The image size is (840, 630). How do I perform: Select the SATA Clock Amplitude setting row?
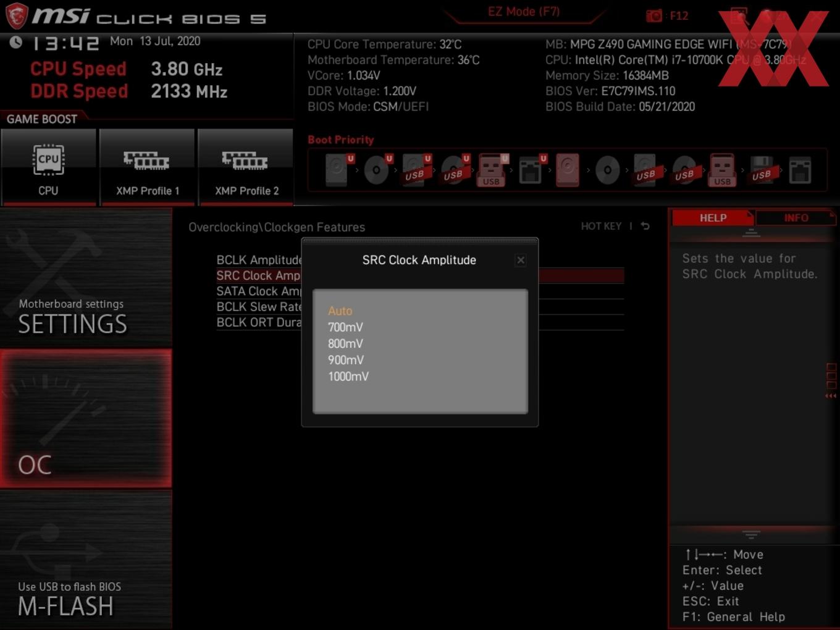[420, 291]
